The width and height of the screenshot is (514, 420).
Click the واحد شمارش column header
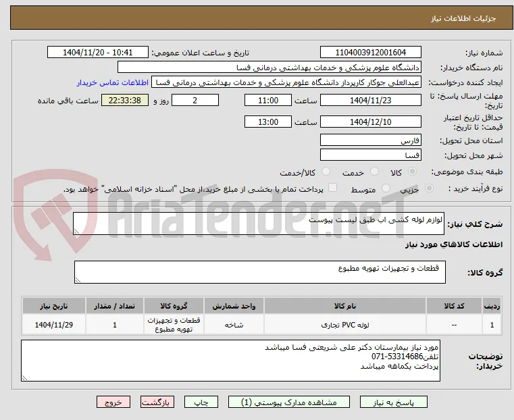234,306
